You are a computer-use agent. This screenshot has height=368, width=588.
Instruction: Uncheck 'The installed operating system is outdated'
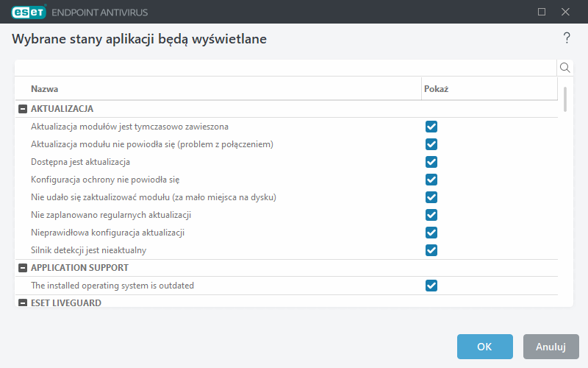431,286
